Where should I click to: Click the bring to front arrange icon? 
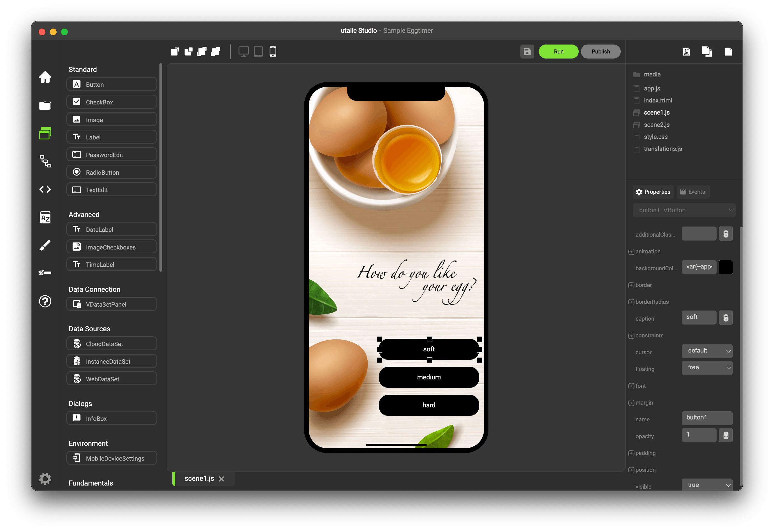click(x=175, y=51)
